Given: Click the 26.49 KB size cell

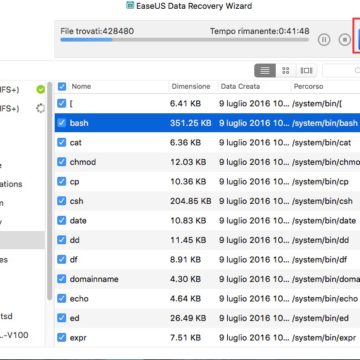Looking at the screenshot, I should tap(188, 318).
